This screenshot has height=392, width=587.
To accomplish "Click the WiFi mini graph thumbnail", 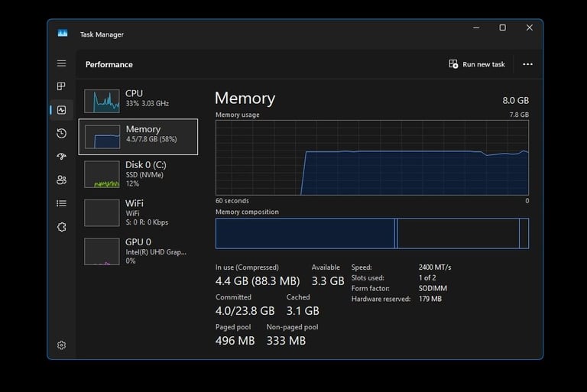I will click(102, 212).
